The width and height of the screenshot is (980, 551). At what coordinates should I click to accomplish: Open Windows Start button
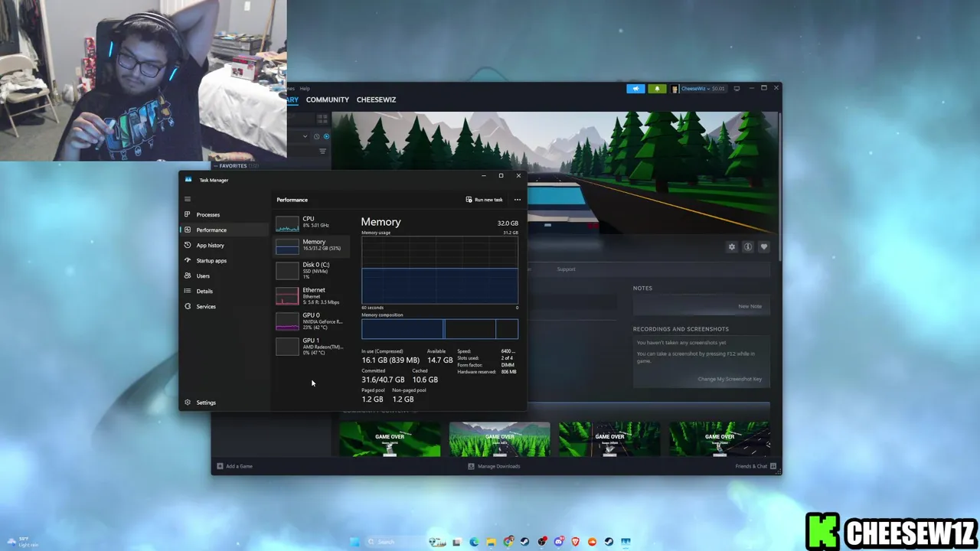[x=354, y=542]
